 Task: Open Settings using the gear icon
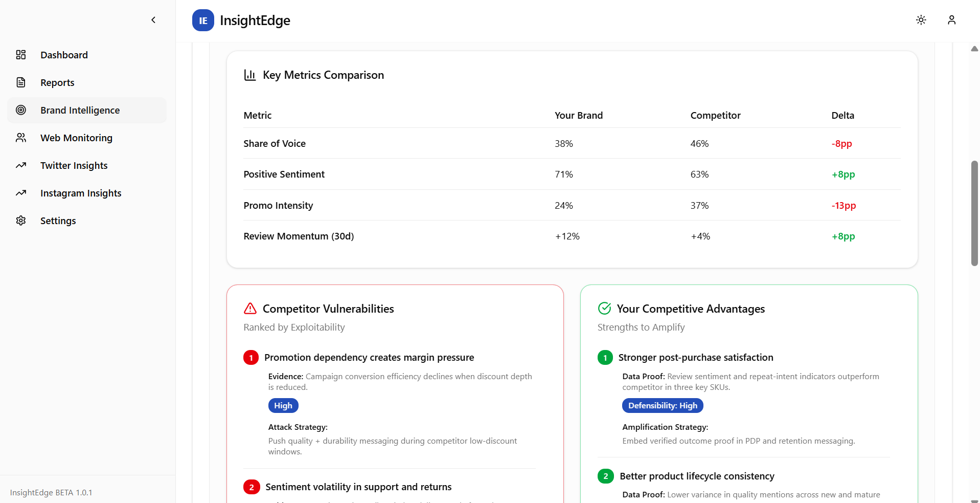20,221
